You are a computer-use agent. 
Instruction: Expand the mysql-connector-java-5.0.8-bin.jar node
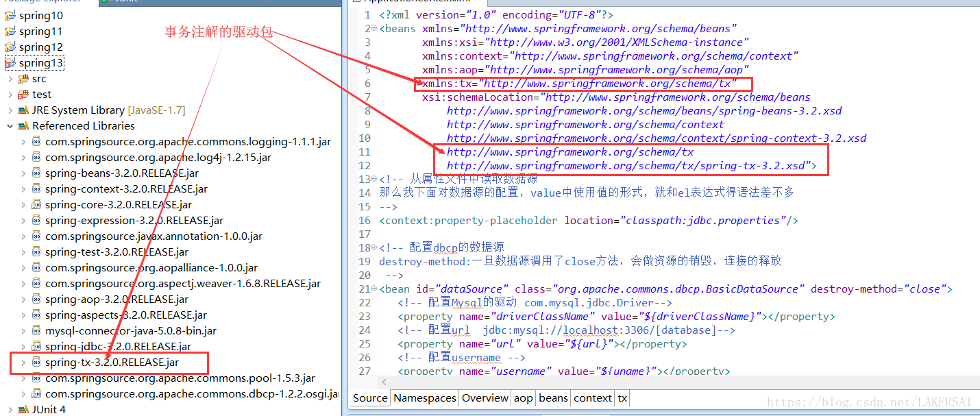coord(23,331)
